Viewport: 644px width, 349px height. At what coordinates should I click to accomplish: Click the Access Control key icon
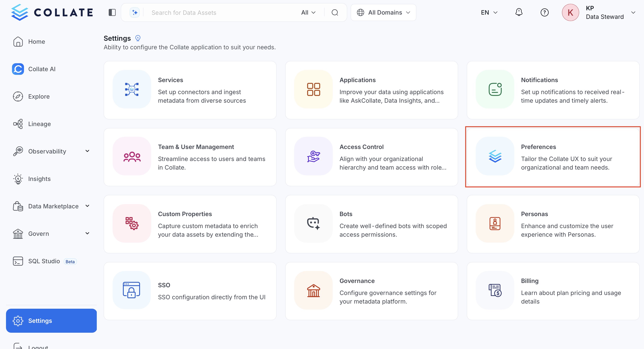coord(313,156)
